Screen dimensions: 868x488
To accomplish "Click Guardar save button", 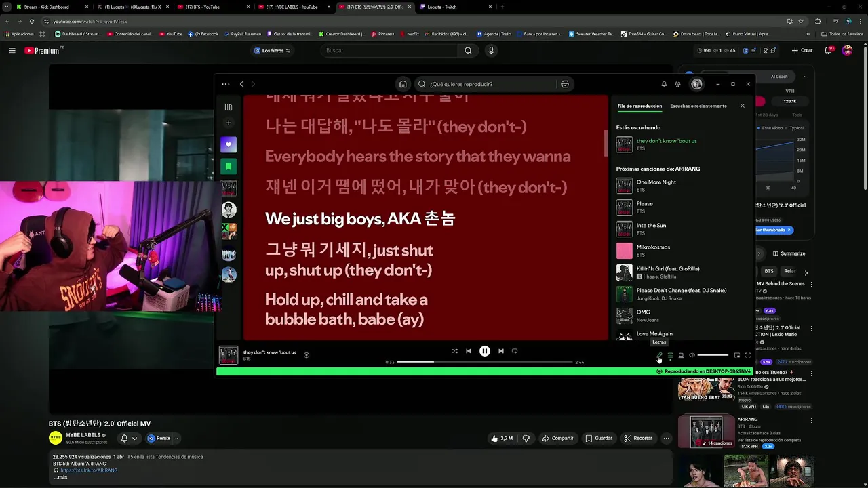I will point(599,438).
